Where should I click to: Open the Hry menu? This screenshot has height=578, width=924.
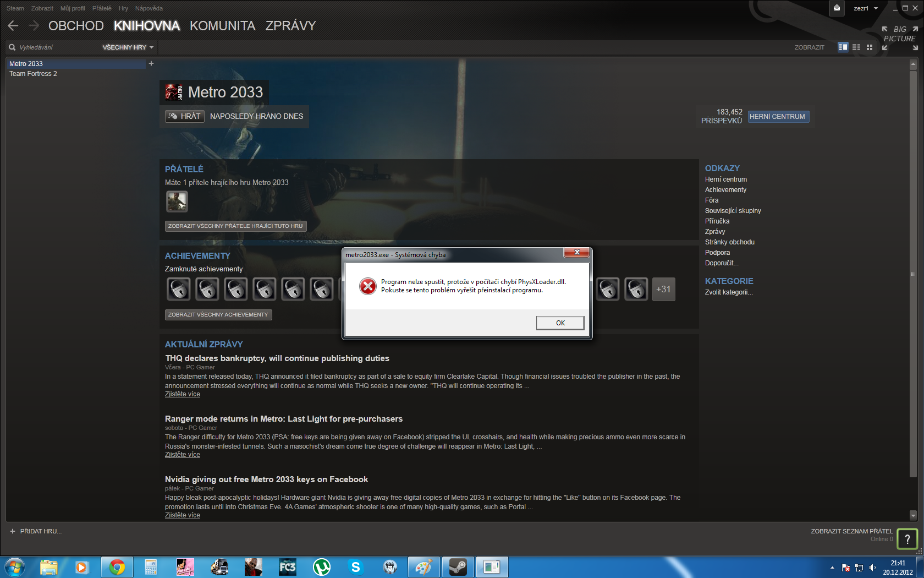pyautogui.click(x=123, y=8)
